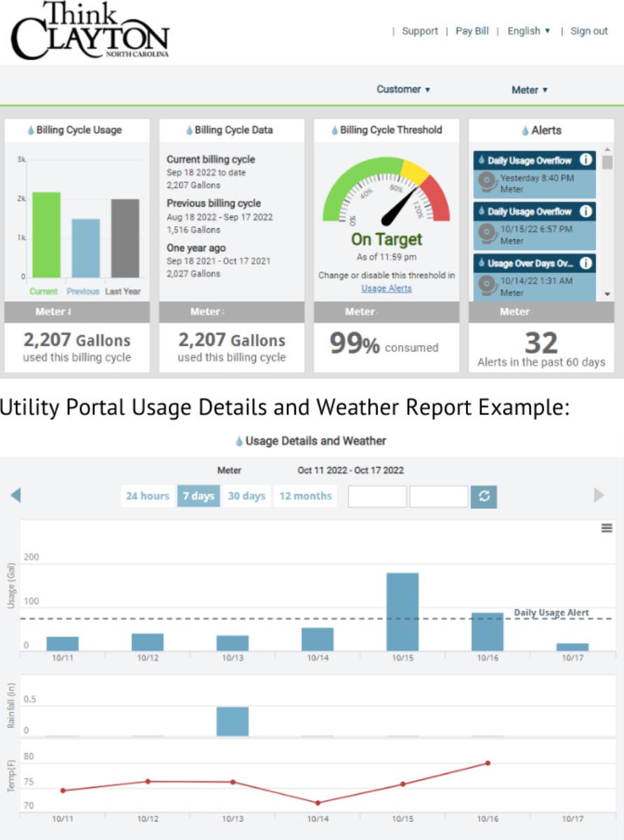Switch to the 12 months usage view
Viewport: 624px width, 840px height.
tap(305, 496)
